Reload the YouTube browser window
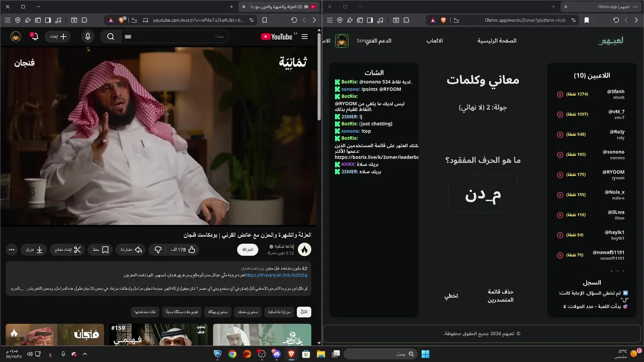Image resolution: width=644 pixels, height=362 pixels. (294, 20)
